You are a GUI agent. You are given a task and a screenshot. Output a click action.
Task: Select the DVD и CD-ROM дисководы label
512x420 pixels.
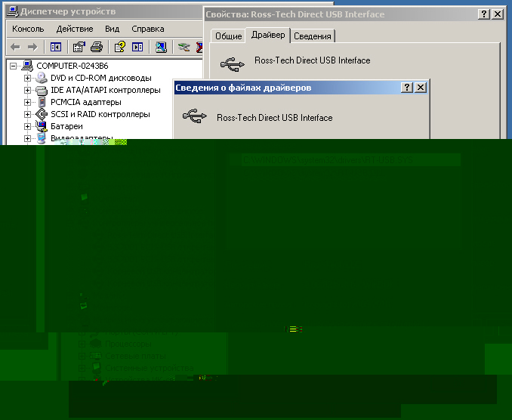[101, 78]
